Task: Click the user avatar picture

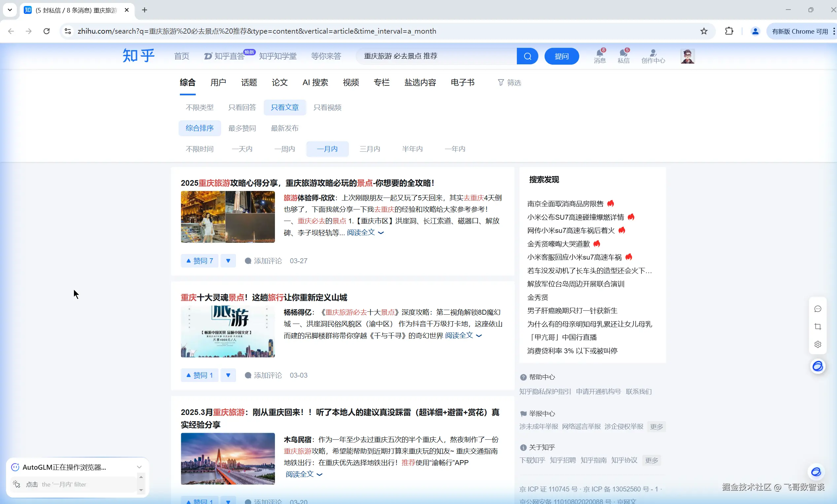Action: (x=687, y=56)
